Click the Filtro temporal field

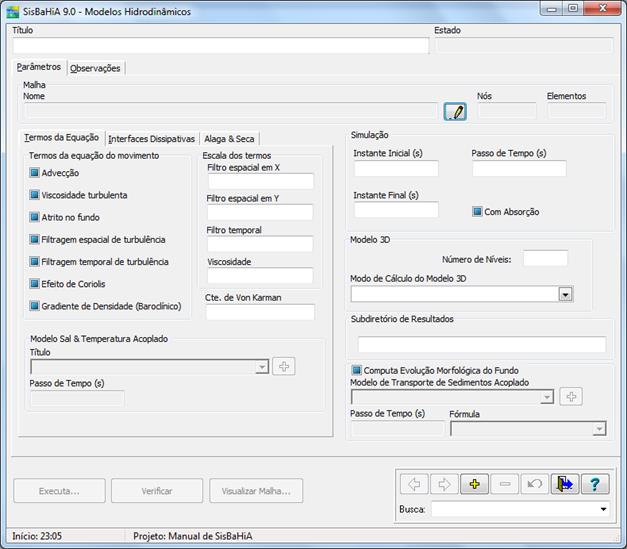(260, 244)
